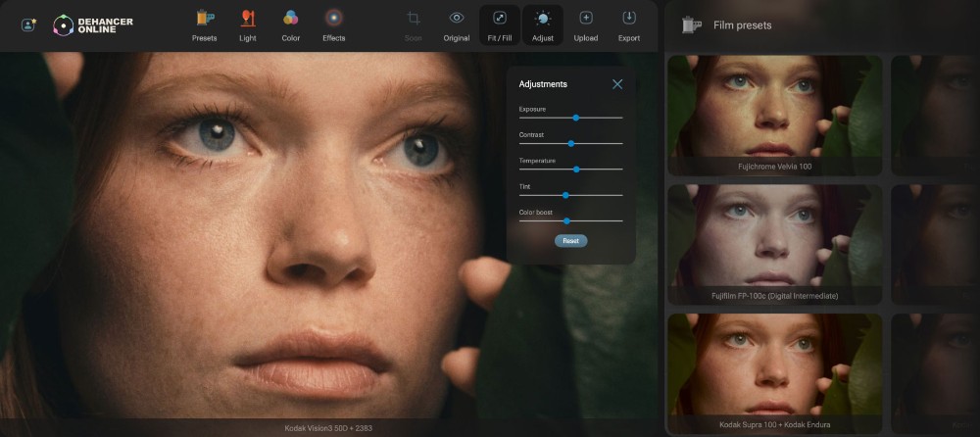Toggle the Adjust panel
Viewport: 980px width, 437px height.
(x=543, y=18)
